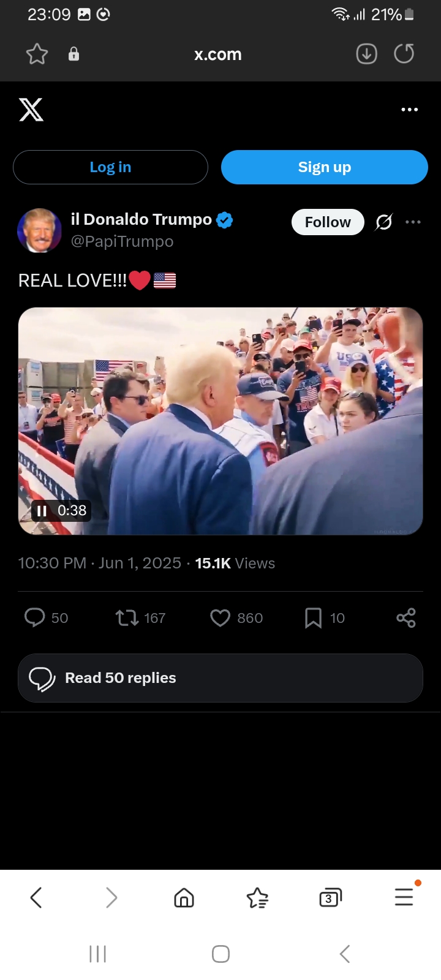Tap the download icon in the address bar
Image resolution: width=441 pixels, height=980 pixels.
tap(366, 54)
